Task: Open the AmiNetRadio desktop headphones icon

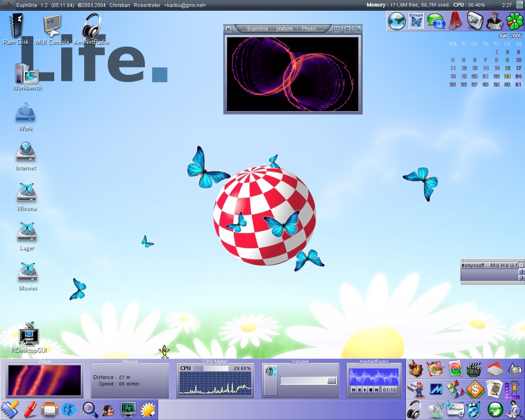Action: click(x=91, y=29)
